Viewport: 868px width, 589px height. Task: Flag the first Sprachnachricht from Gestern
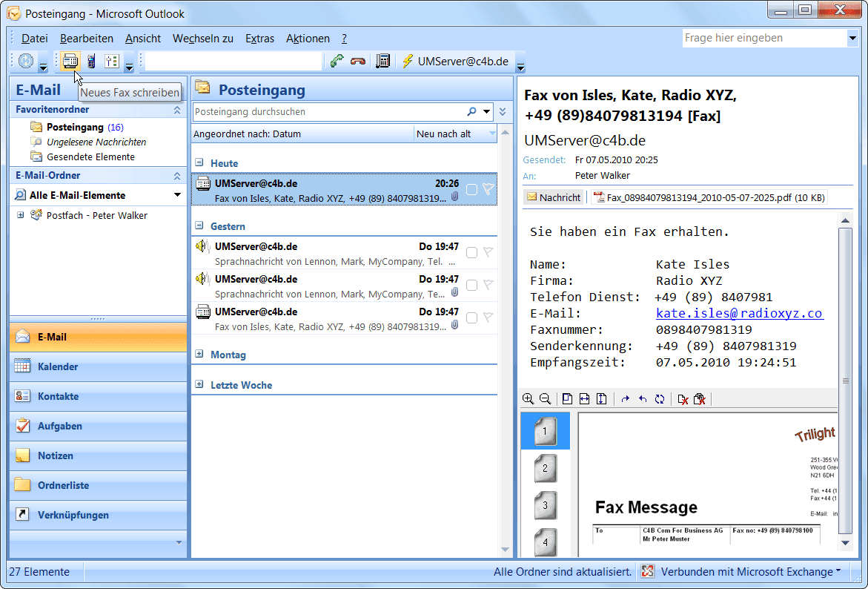tap(488, 252)
